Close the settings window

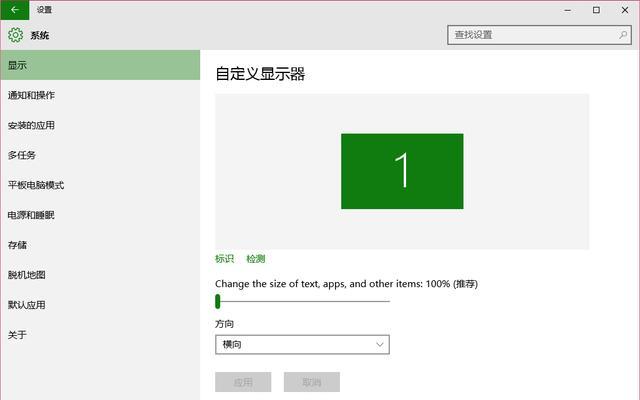coord(625,10)
